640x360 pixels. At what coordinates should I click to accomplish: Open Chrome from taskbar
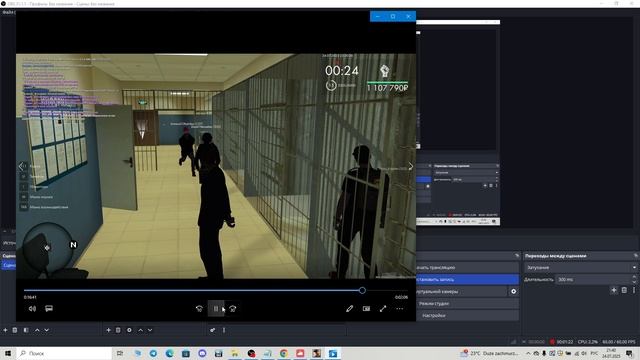[x=284, y=353]
